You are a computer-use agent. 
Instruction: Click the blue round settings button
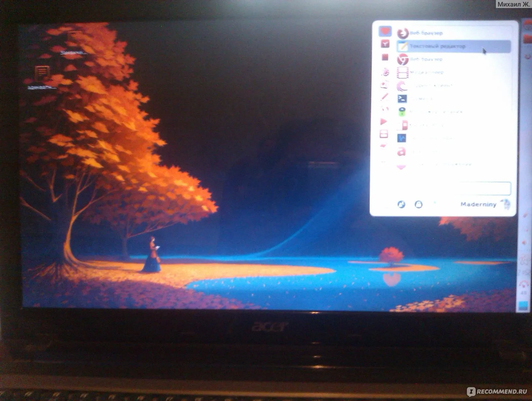pos(401,205)
